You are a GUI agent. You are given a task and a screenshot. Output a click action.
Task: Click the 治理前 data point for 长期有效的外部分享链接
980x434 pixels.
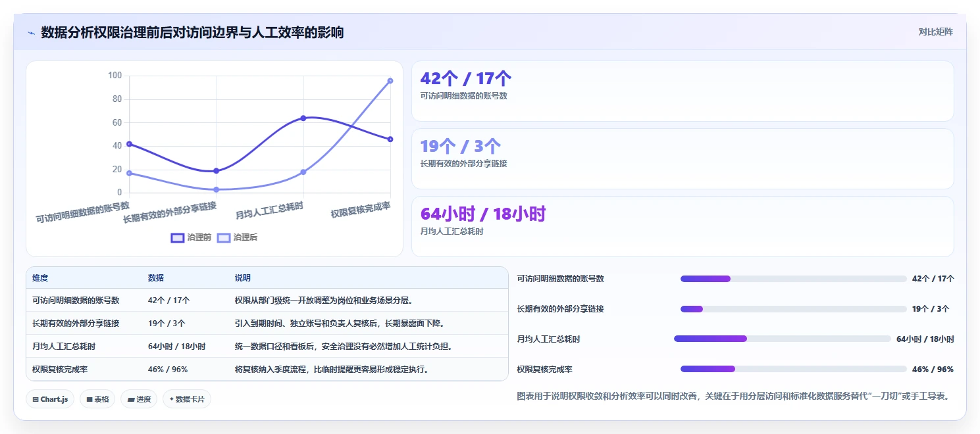click(x=217, y=171)
